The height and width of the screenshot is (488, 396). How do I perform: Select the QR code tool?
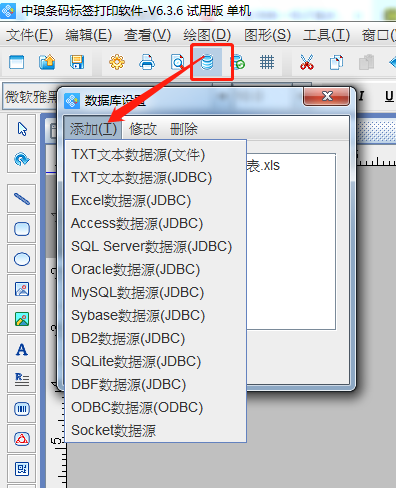[x=22, y=469]
